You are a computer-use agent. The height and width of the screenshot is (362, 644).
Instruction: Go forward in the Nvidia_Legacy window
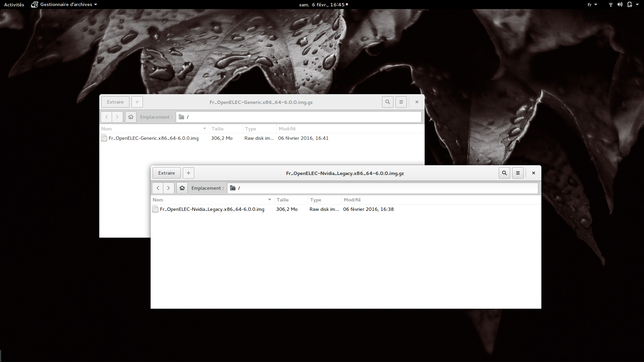click(x=169, y=188)
